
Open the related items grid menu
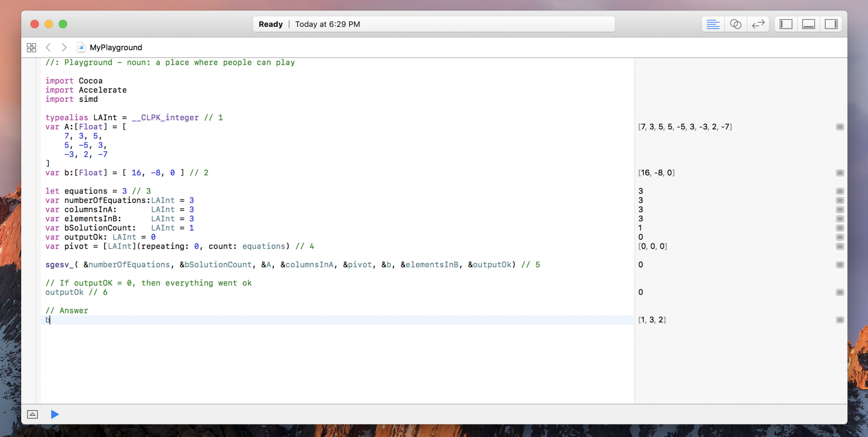point(32,48)
